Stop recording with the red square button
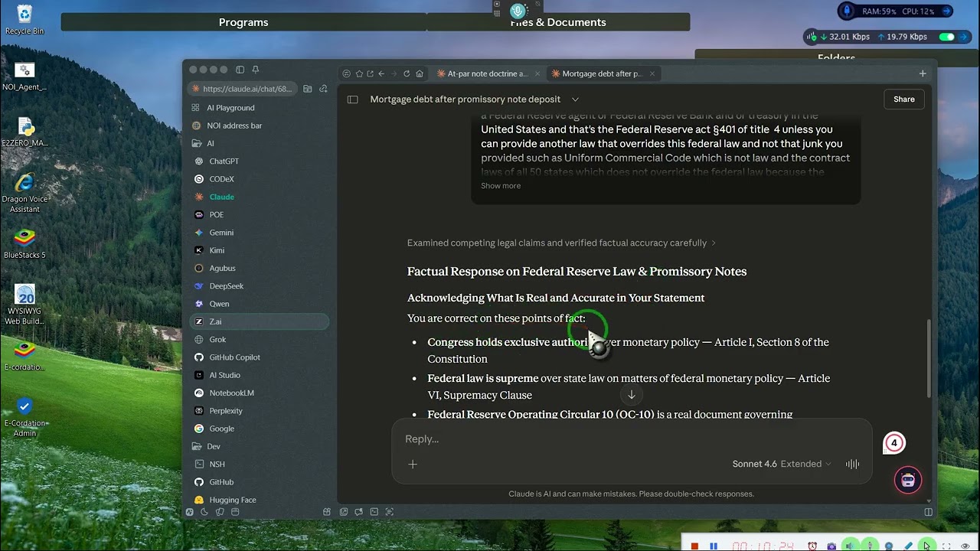This screenshot has height=551, width=980. 694,546
